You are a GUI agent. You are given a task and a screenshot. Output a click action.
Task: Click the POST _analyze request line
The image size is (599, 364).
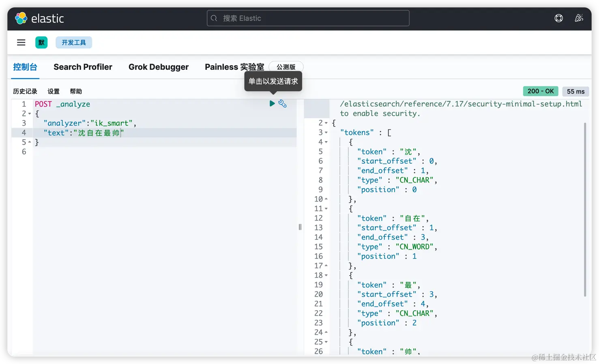(62, 104)
